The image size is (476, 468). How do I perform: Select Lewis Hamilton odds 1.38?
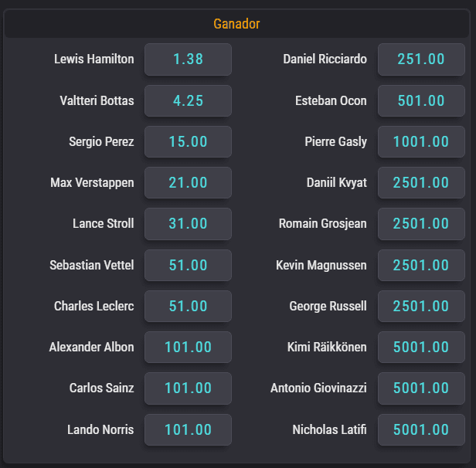[x=188, y=59]
